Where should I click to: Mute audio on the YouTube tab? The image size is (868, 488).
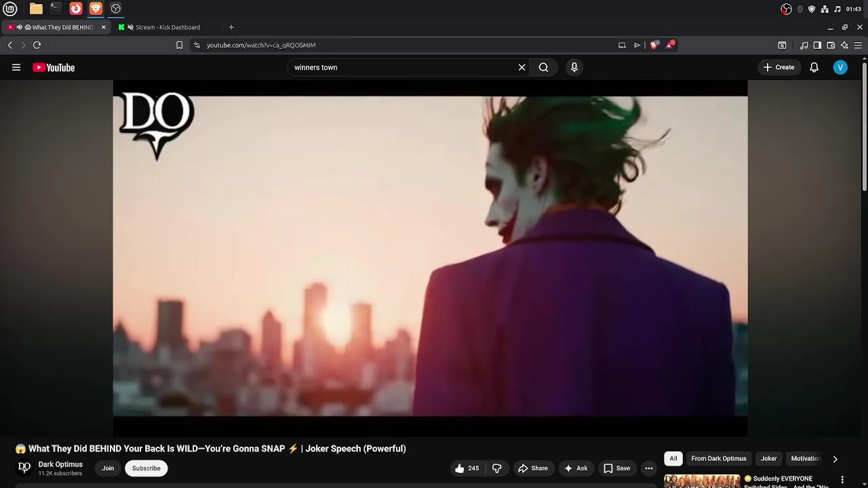[20, 27]
